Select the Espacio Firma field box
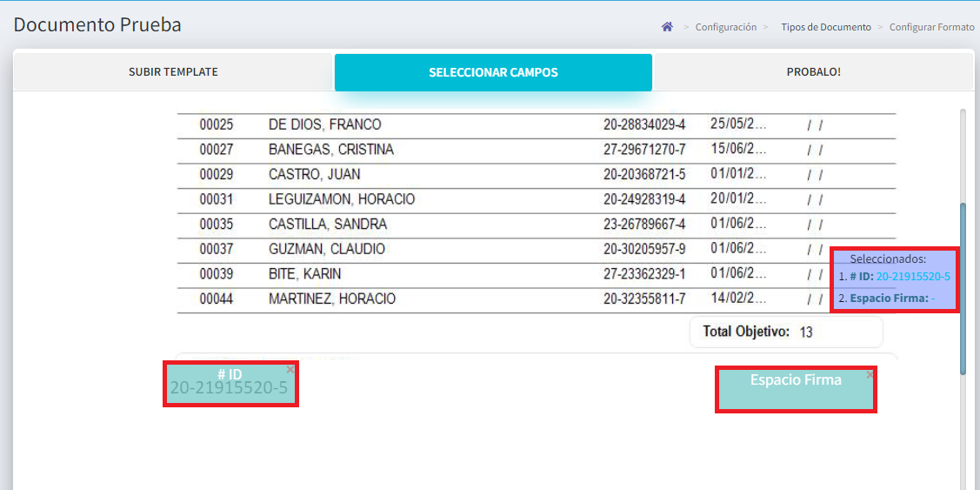 coord(796,389)
